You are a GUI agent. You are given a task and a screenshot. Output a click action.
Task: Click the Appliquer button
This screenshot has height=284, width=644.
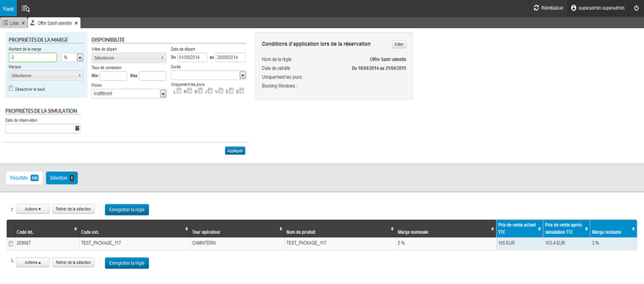click(236, 150)
